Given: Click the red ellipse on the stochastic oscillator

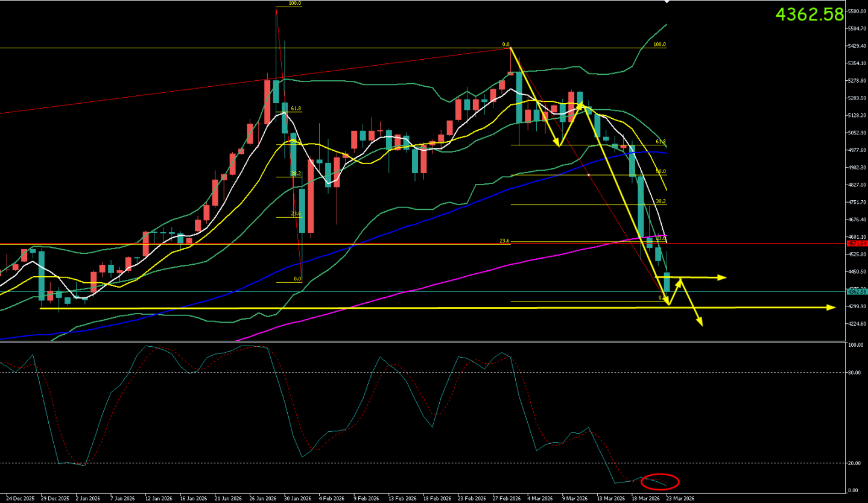Looking at the screenshot, I should (x=660, y=482).
